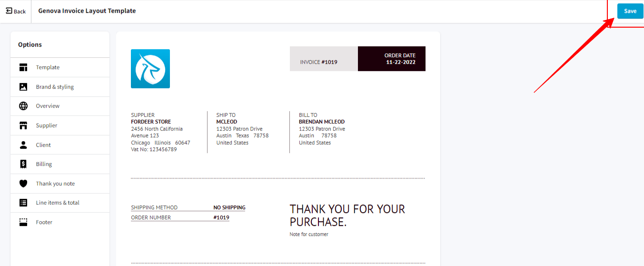Image resolution: width=644 pixels, height=266 pixels.
Task: Click the Client person icon
Action: pyautogui.click(x=23, y=145)
